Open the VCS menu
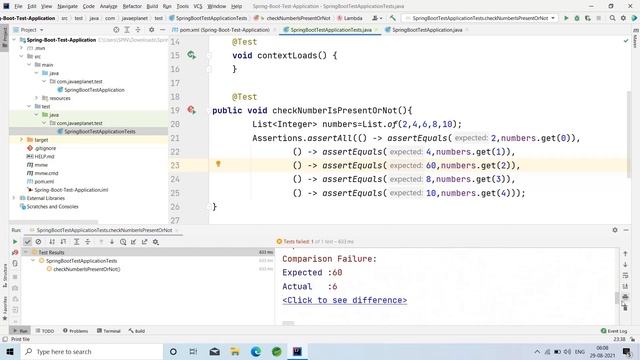 (198, 6)
